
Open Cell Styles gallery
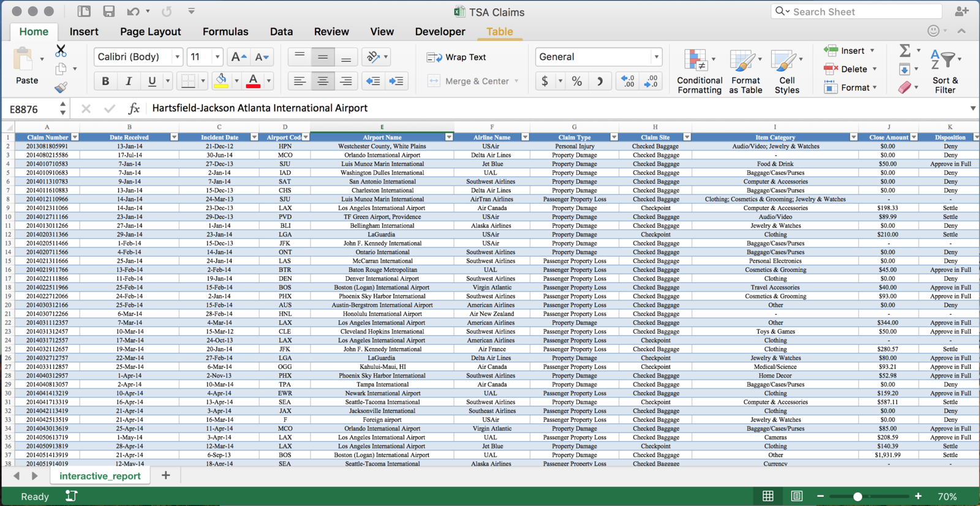tap(787, 71)
